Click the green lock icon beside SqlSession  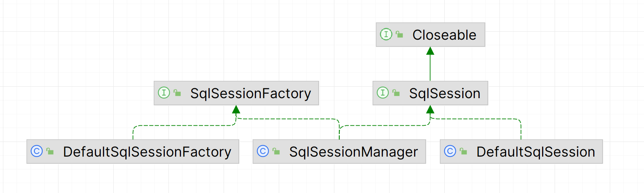396,93
